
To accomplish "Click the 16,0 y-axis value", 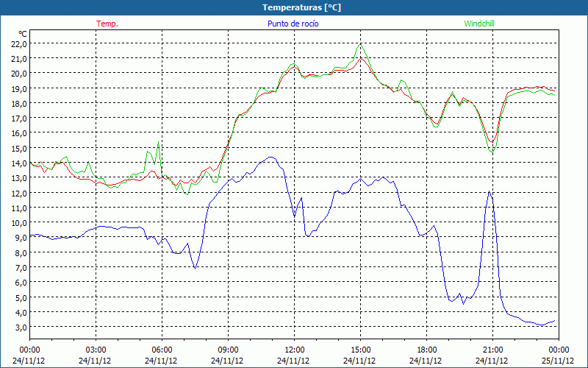I will pos(20,133).
